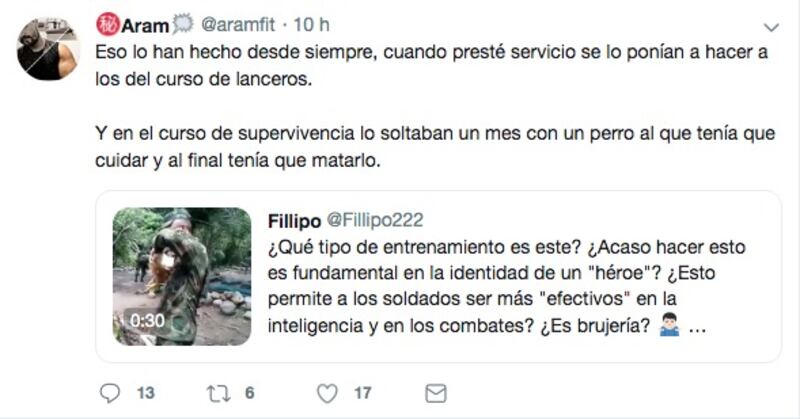Image resolution: width=800 pixels, height=419 pixels.
Task: Like the tweet with heart icon
Action: 327,393
